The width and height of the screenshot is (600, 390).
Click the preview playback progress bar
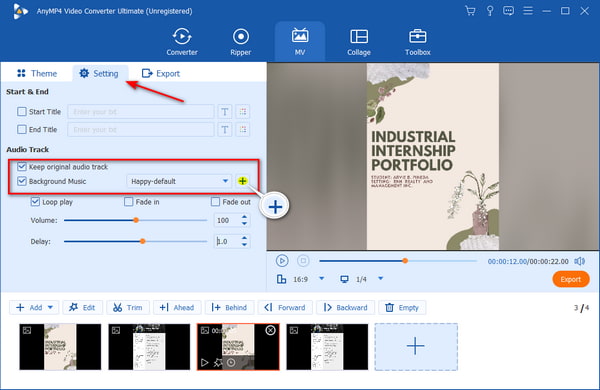coord(398,261)
